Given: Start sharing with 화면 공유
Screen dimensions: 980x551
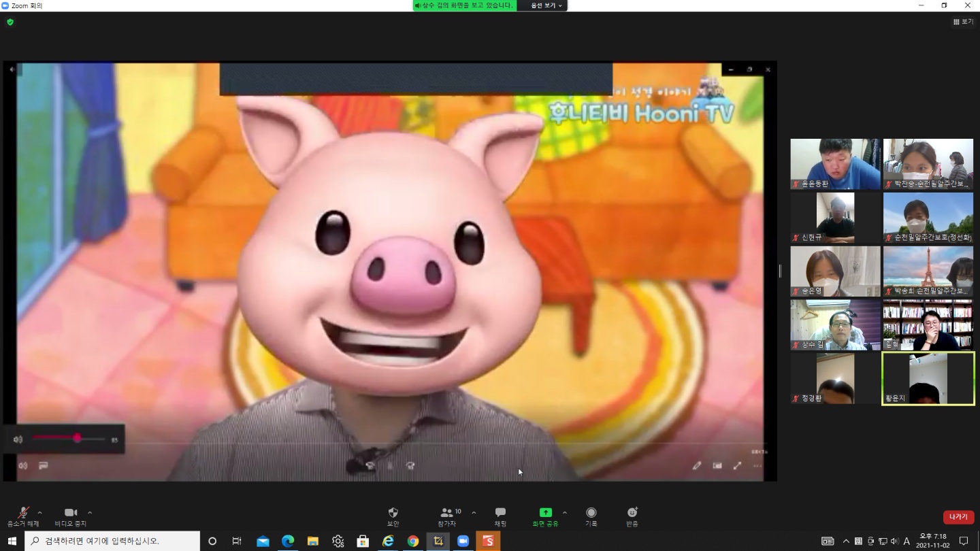Looking at the screenshot, I should (x=545, y=516).
